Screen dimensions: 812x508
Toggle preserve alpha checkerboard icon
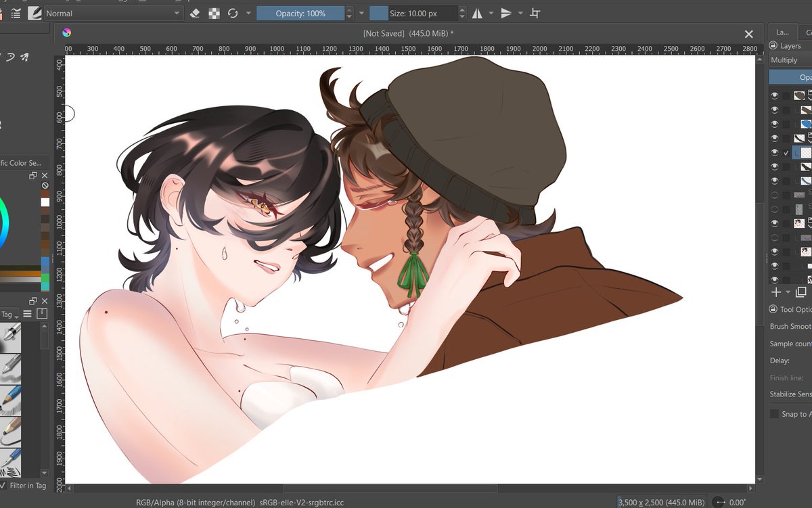tap(214, 13)
